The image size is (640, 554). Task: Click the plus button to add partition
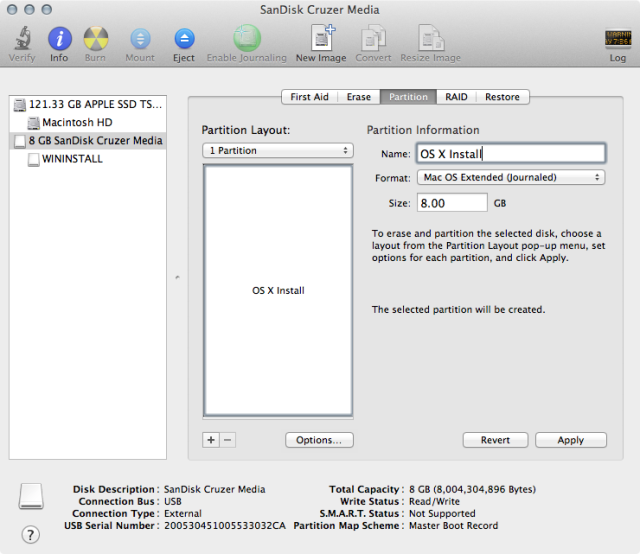[x=211, y=440]
